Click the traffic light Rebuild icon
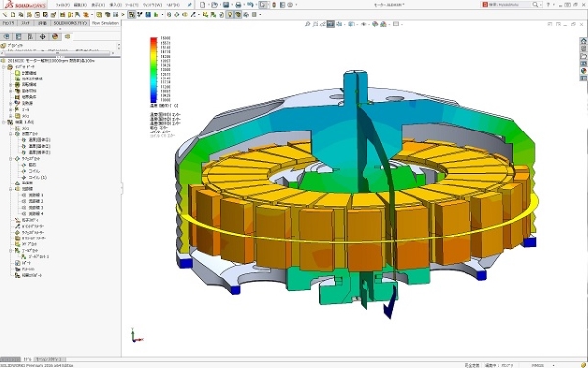Viewport: 588px width, 368px height. click(274, 5)
